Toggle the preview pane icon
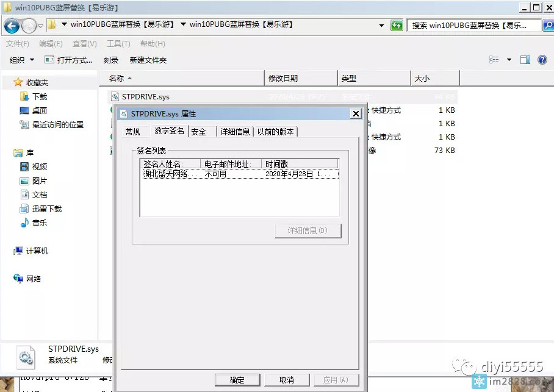The image size is (554, 392). [525, 60]
